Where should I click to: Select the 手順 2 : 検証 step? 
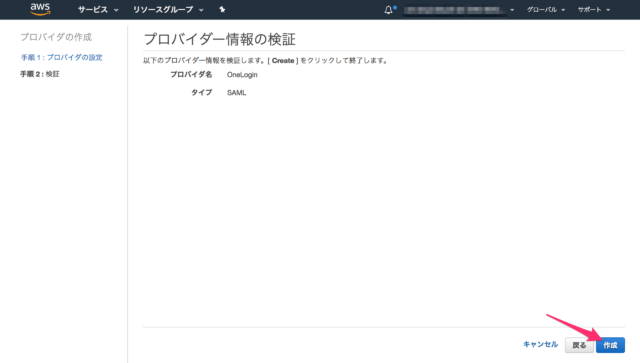pyautogui.click(x=40, y=74)
